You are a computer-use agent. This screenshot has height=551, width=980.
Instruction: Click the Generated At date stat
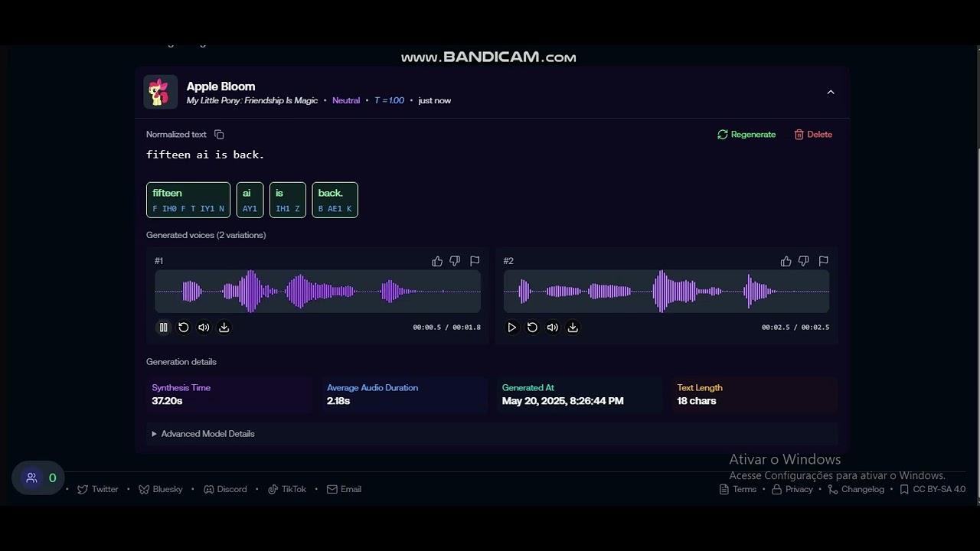pyautogui.click(x=580, y=395)
